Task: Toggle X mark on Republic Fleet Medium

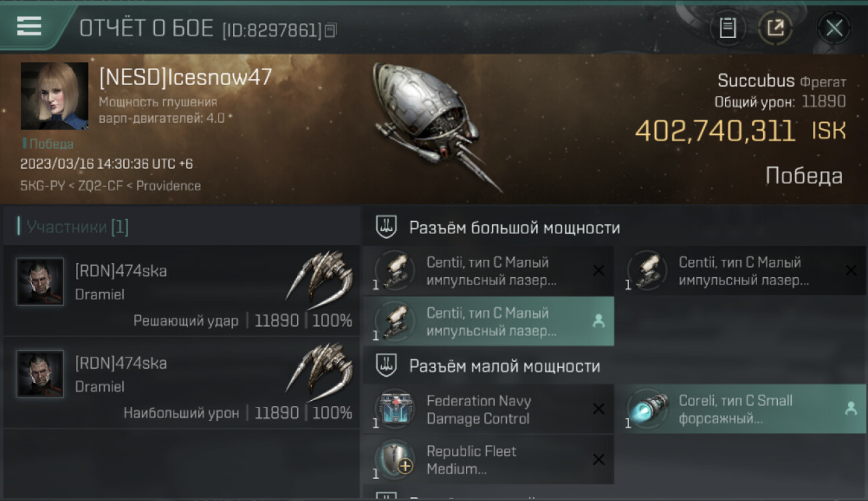Action: coord(598,460)
